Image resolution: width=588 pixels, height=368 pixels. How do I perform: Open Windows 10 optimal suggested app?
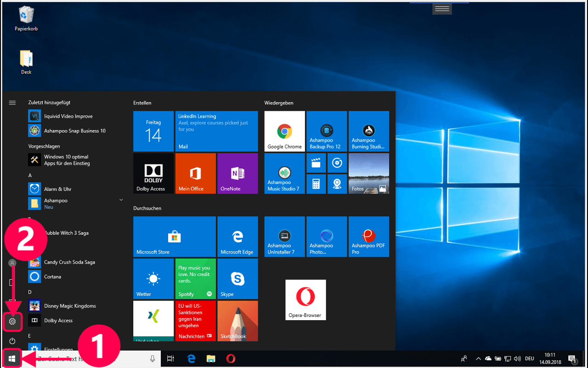[x=76, y=160]
